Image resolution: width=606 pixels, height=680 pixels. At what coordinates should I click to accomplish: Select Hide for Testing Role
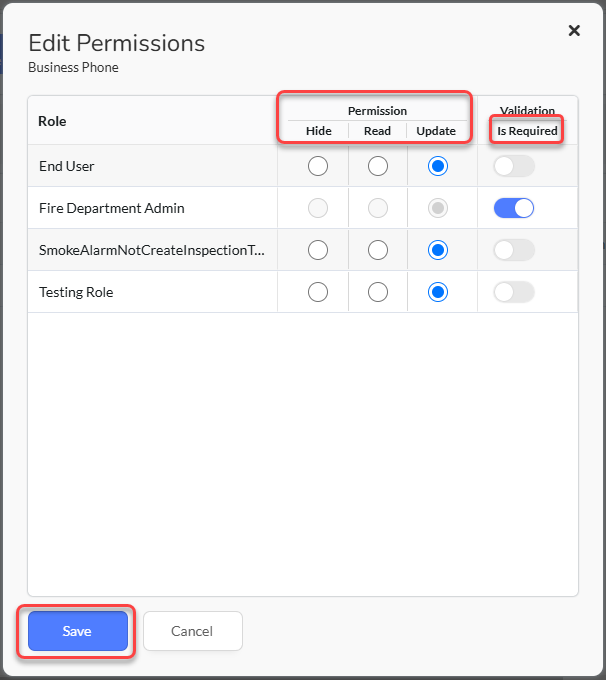(x=318, y=292)
